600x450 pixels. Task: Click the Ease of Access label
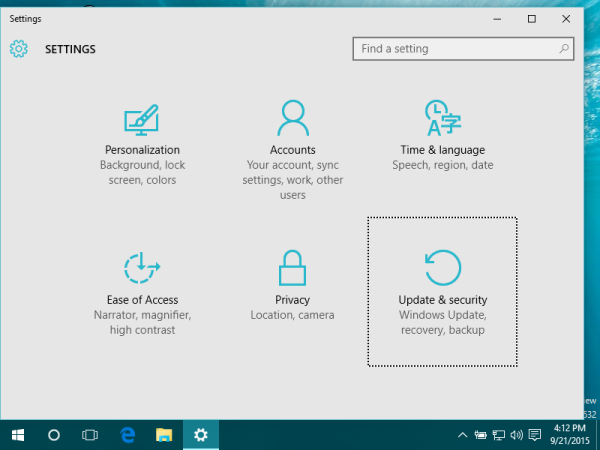point(142,300)
